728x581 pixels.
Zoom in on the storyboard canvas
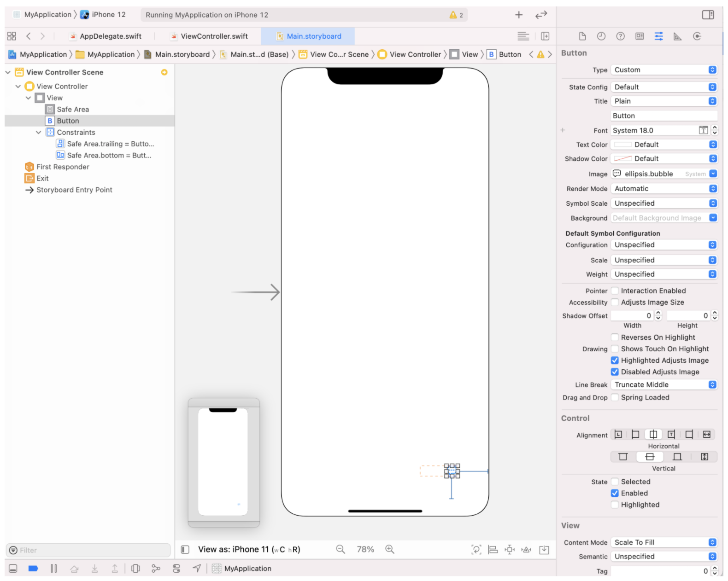click(x=390, y=549)
